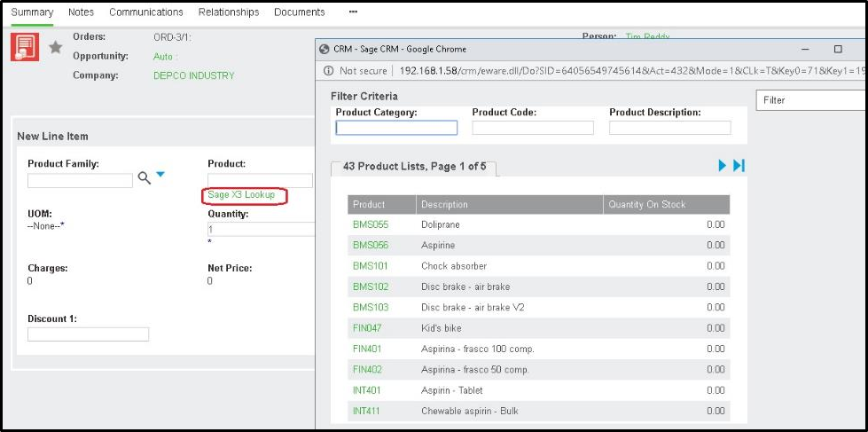
Task: Open DEPCO INDUSTRY company link
Action: (x=193, y=76)
